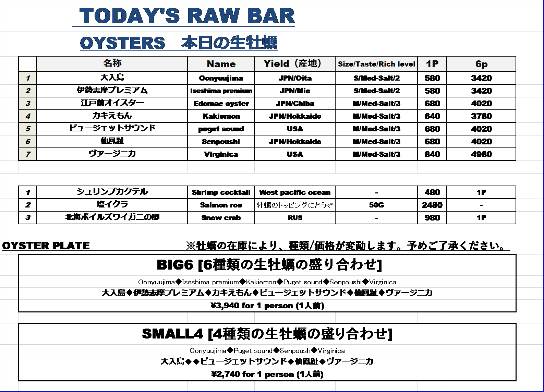This screenshot has height=392, width=544.
Task: Select the Yield (産地) header cell
Action: coord(294,64)
